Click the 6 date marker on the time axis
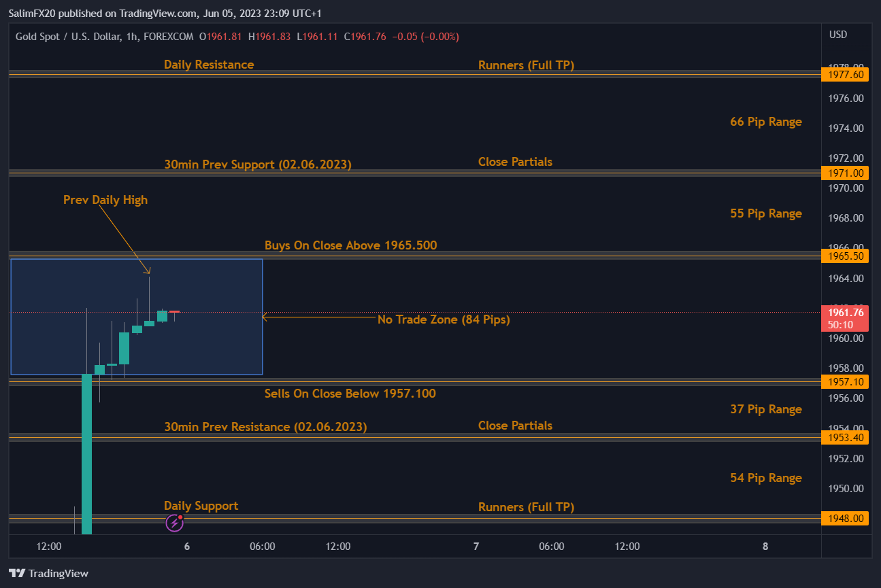The width and height of the screenshot is (881, 588). tap(186, 546)
